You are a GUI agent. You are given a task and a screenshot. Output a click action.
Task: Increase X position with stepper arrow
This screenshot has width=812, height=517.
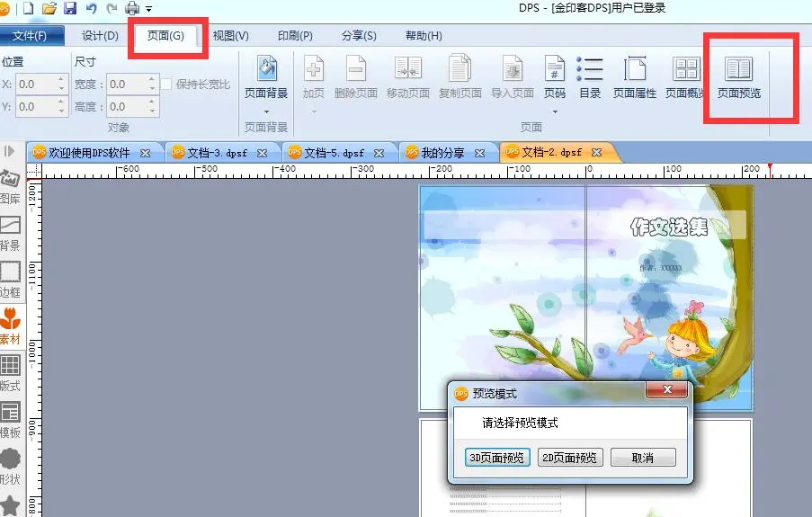62,79
